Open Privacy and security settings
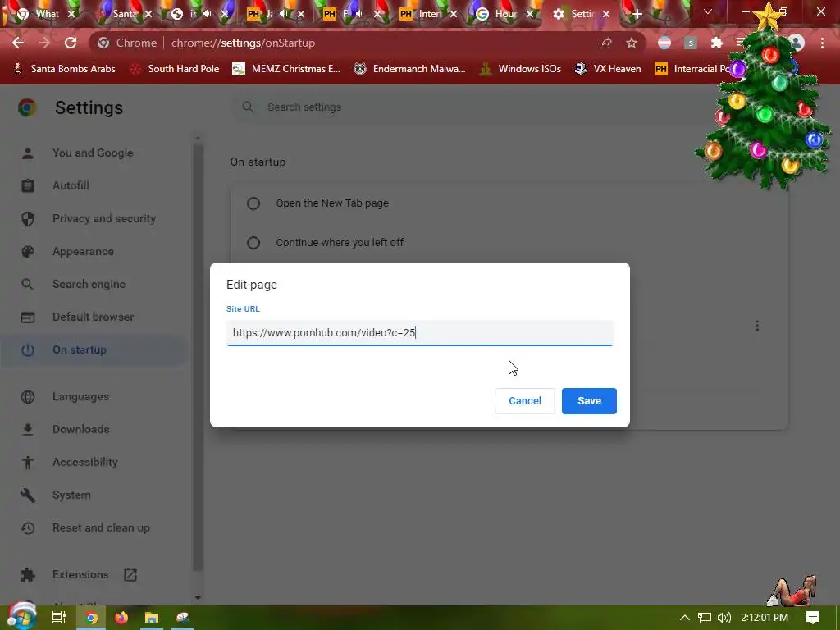840x630 pixels. pyautogui.click(x=104, y=218)
